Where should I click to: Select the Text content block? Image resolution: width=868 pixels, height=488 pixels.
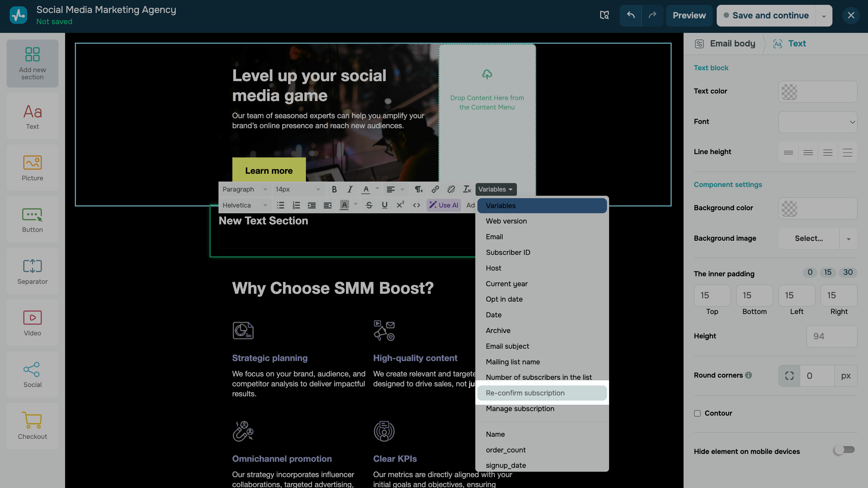32,116
